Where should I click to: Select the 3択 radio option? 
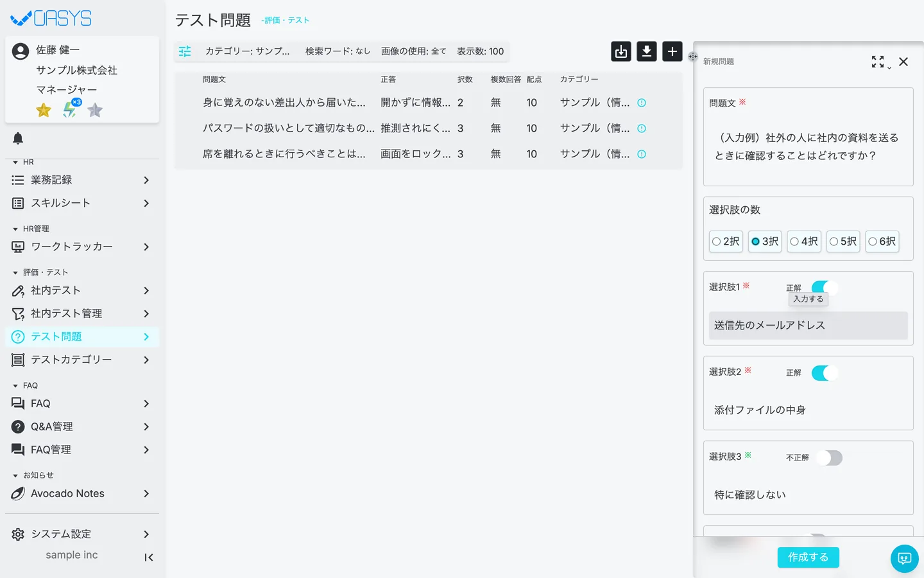[765, 241]
